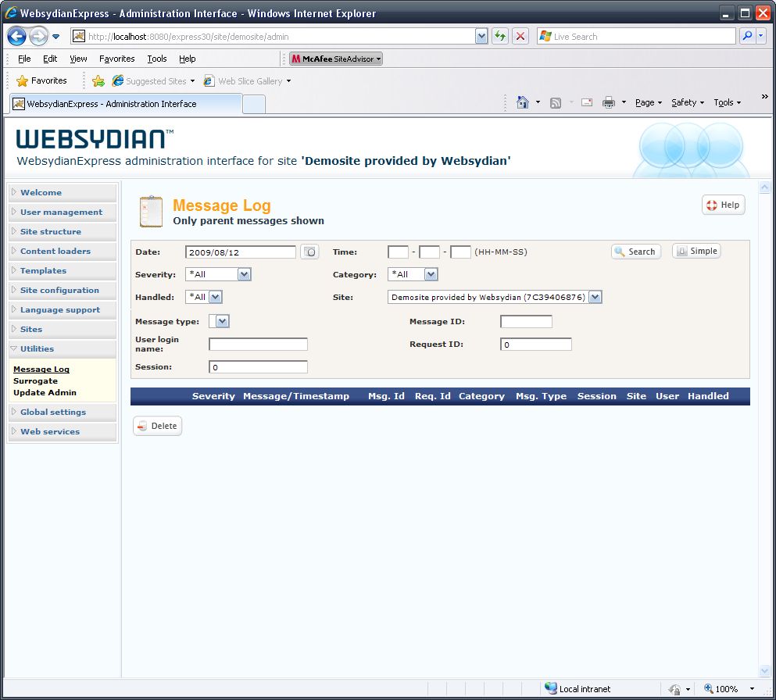Open the Favorites star button
Image resolution: width=776 pixels, height=700 pixels.
[x=41, y=80]
